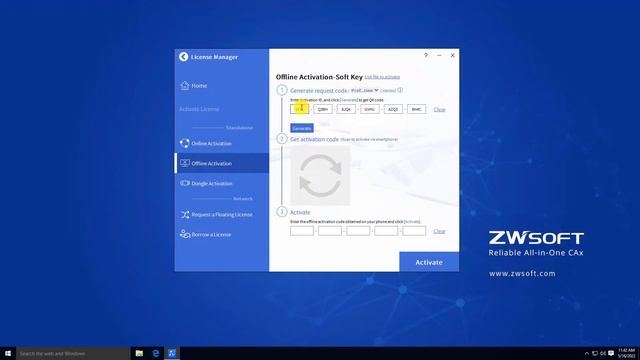Click third offline activation code field
This screenshot has height=360, width=640.
click(x=358, y=231)
